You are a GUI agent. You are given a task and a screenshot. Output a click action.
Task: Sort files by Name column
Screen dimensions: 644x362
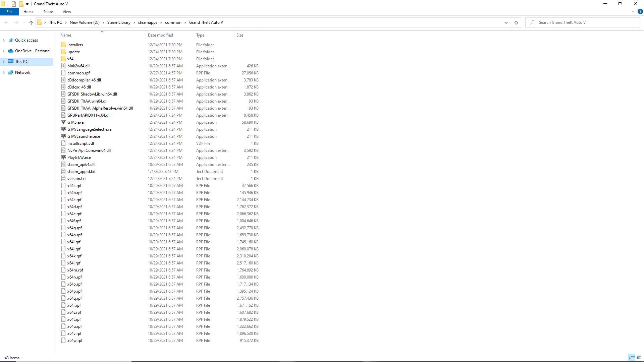(102, 35)
